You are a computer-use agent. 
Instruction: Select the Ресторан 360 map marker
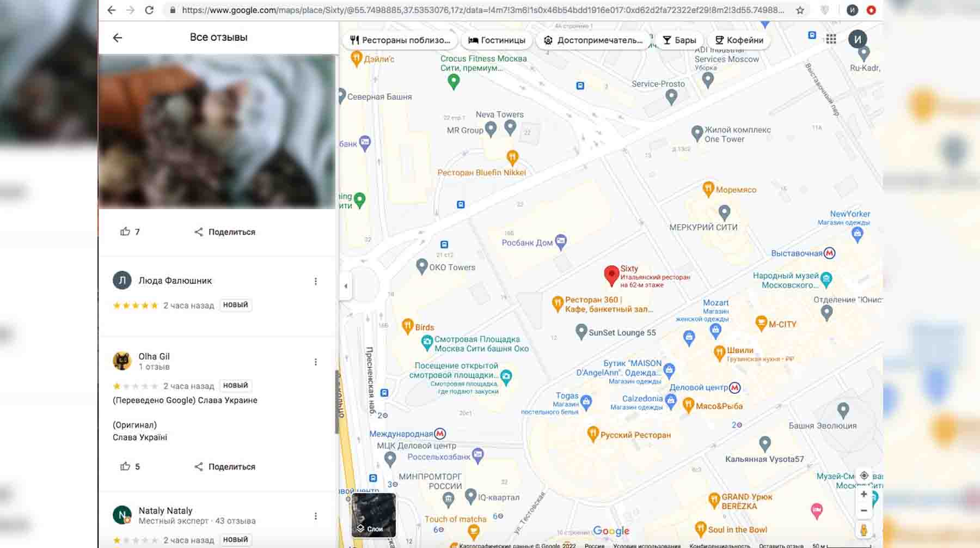click(557, 303)
